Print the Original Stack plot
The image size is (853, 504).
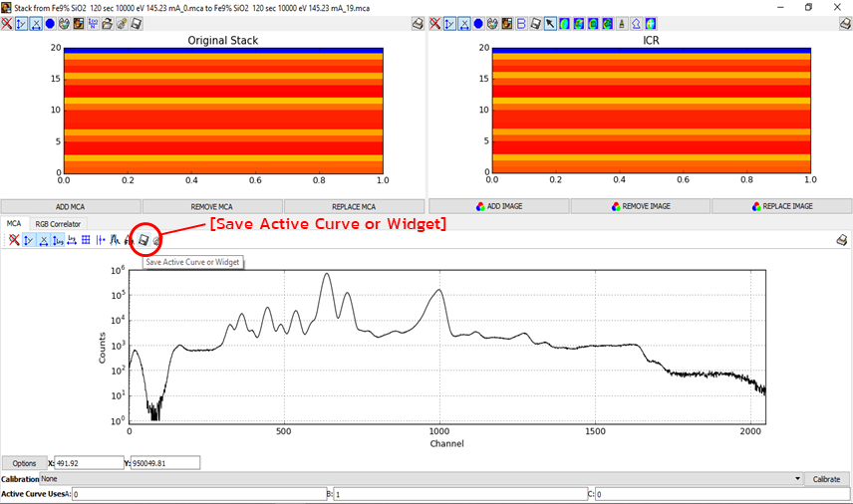tap(418, 24)
